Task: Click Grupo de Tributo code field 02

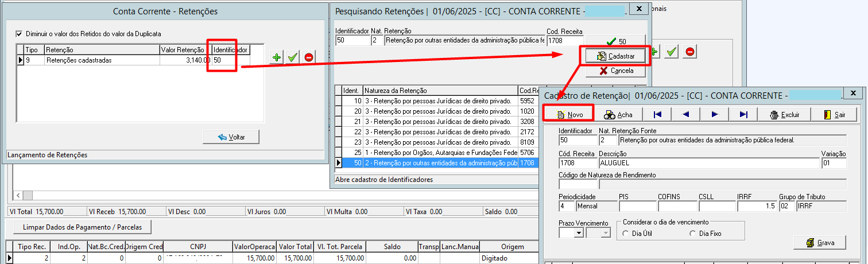Action: click(787, 205)
